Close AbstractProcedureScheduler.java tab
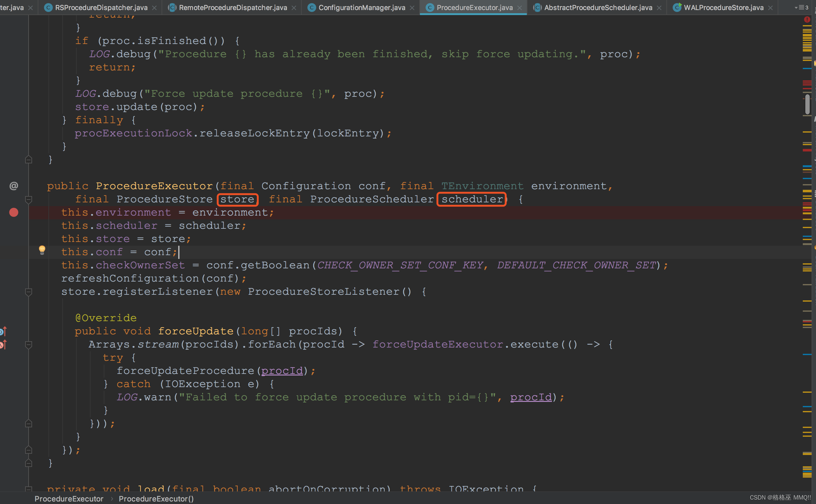The height and width of the screenshot is (504, 816). coord(659,8)
